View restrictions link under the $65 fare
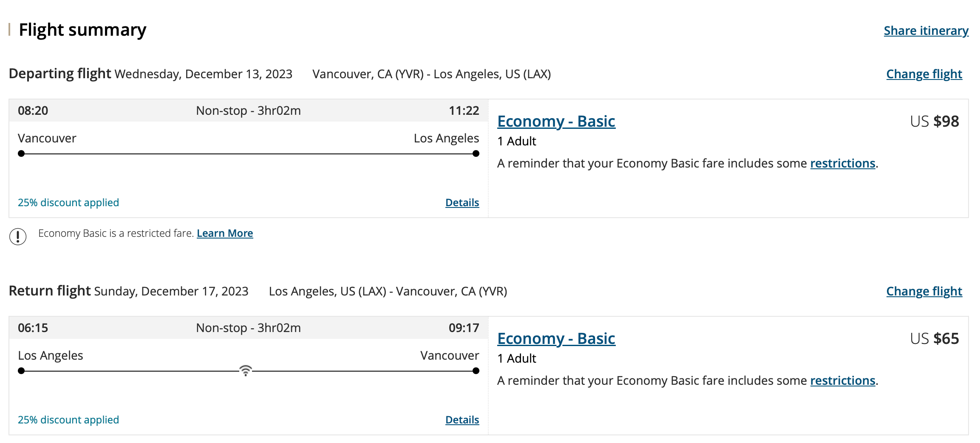The width and height of the screenshot is (980, 443). click(x=842, y=381)
